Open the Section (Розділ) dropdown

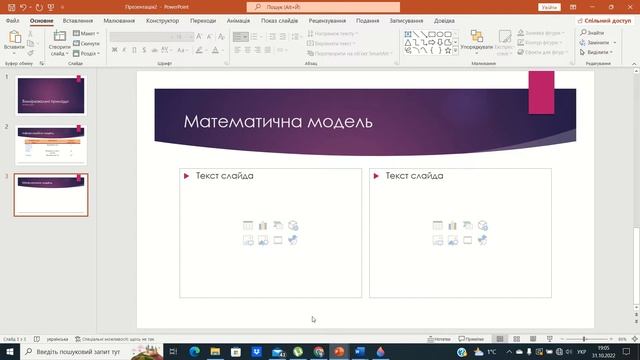click(86, 53)
